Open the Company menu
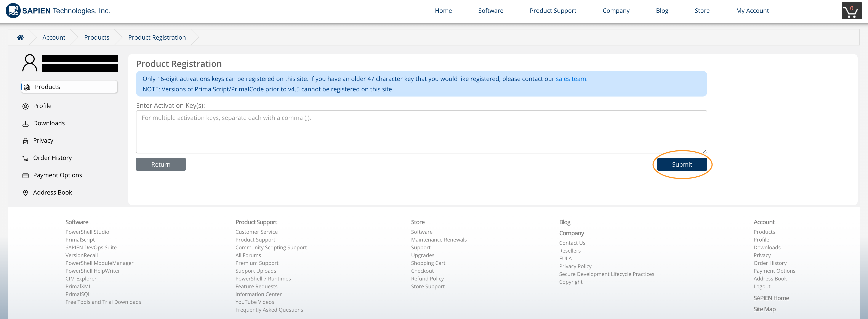 (x=616, y=11)
